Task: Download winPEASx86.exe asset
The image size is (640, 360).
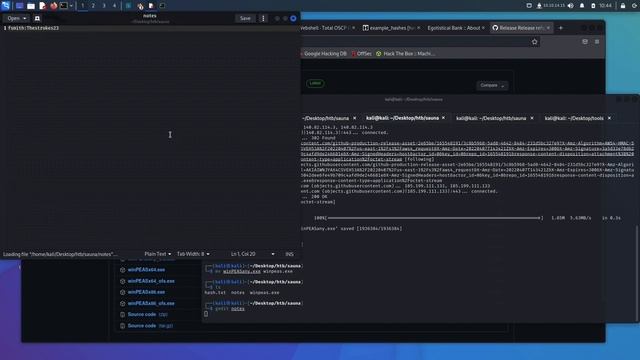Action: [146, 292]
